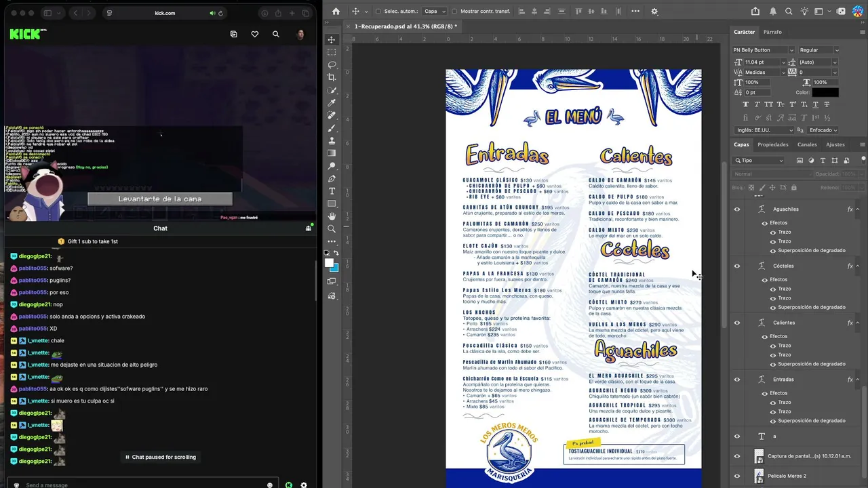Enable Mostrar contr. transf. checkbox
868x488 pixels.
pos(454,11)
